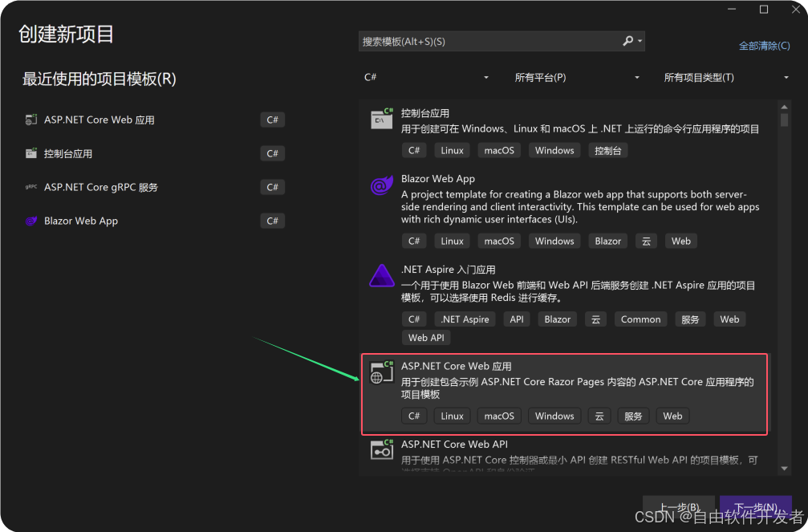
Task: Select the ASP.NET Core Web 应用 list title
Action: [456, 366]
